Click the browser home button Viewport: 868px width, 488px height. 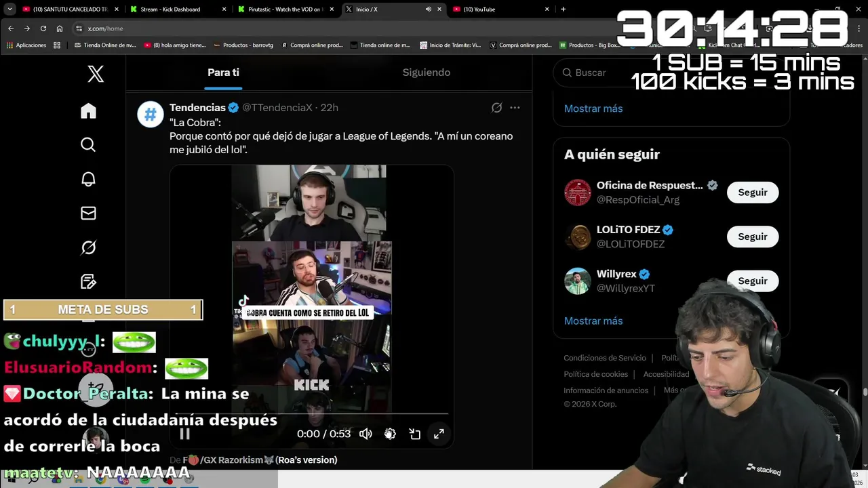pos(60,28)
